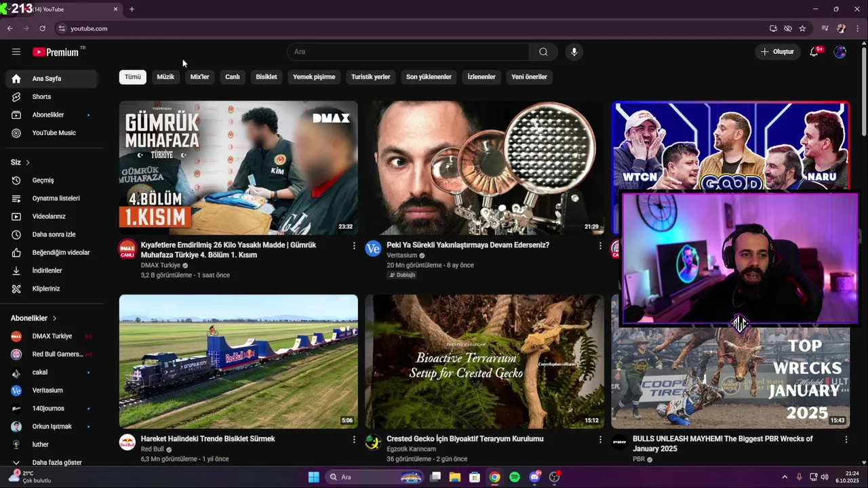The image size is (868, 488).
Task: Expand the Abonelikler section chevron
Action: (54, 319)
